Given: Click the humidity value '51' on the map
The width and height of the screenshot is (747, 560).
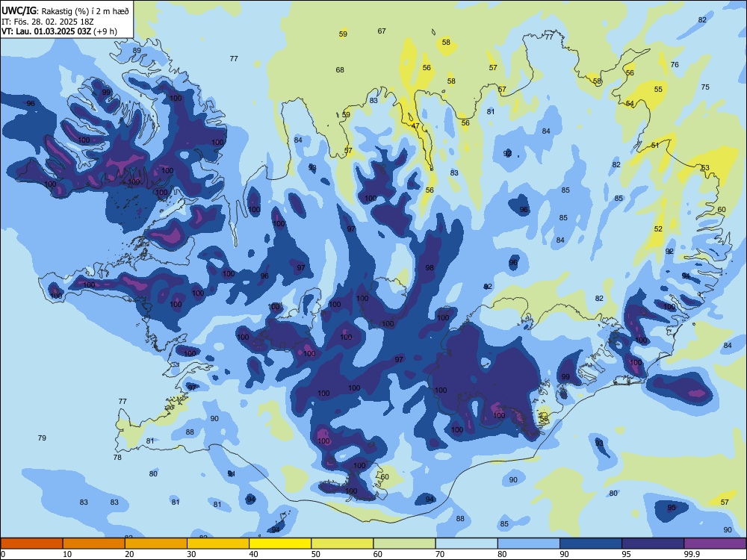Looking at the screenshot, I should (655, 146).
